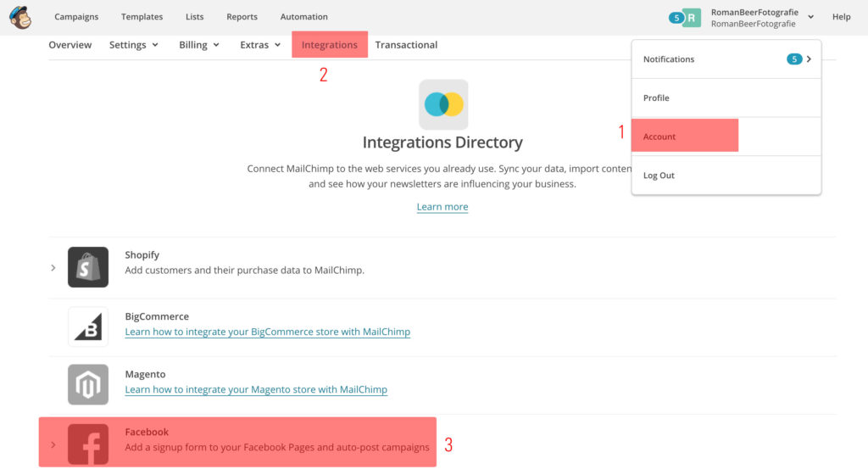
Task: Open the Magento integration guide link
Action: [x=256, y=389]
